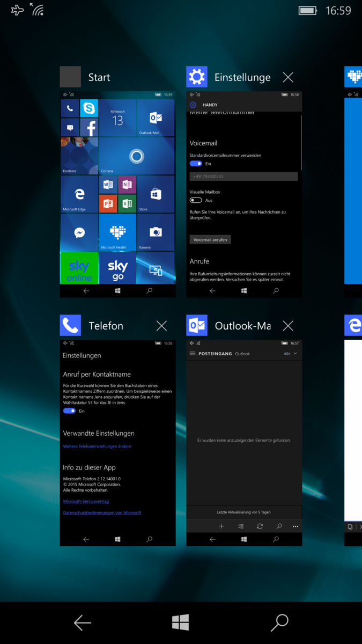The height and width of the screenshot is (644, 362).
Task: Tap the 16:59 clock in the status bar
Action: click(338, 10)
